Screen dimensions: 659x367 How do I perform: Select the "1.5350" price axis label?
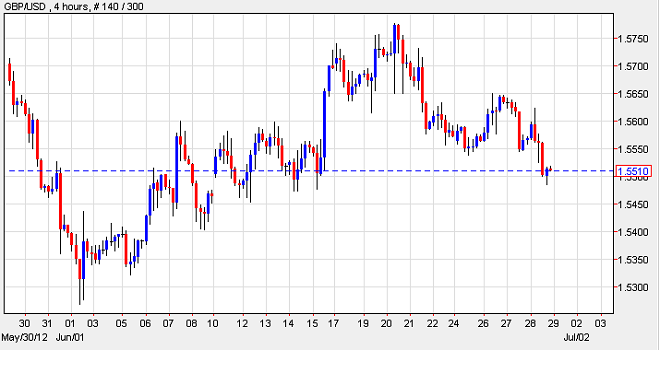tap(633, 260)
